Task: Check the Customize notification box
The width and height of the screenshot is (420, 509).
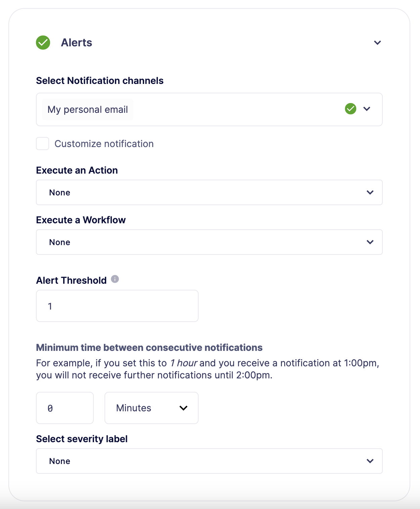Action: (42, 144)
